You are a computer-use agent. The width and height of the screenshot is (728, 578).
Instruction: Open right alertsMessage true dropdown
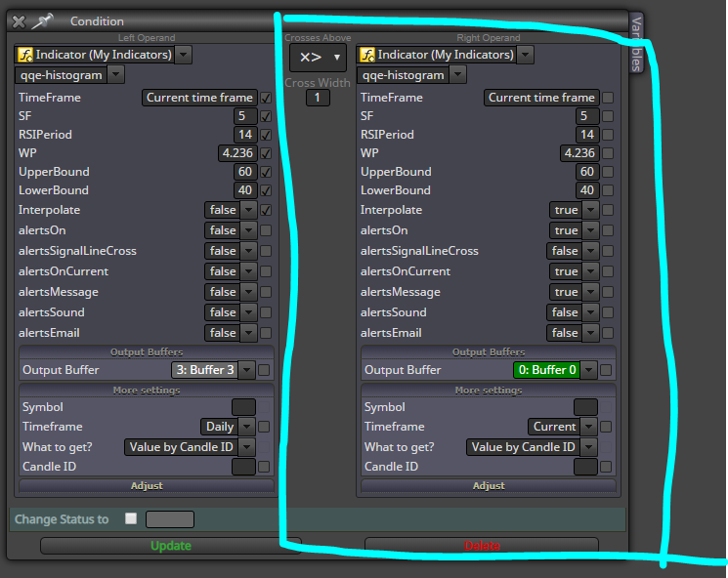(590, 292)
